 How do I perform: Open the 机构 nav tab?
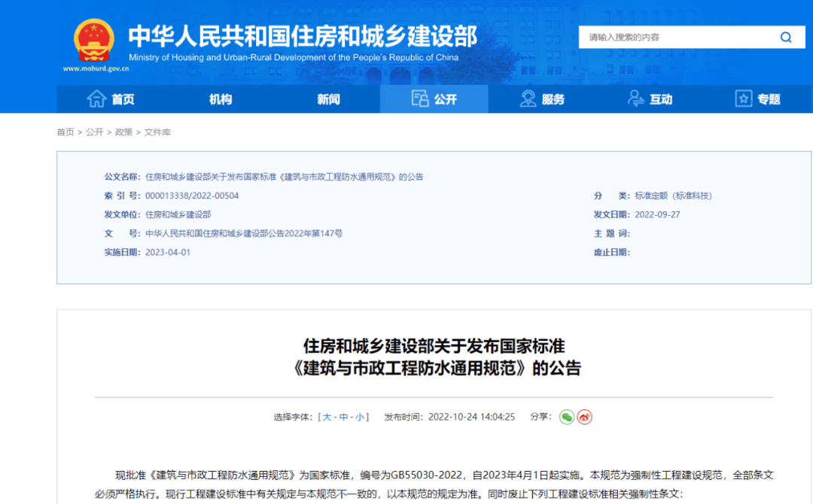click(x=221, y=99)
